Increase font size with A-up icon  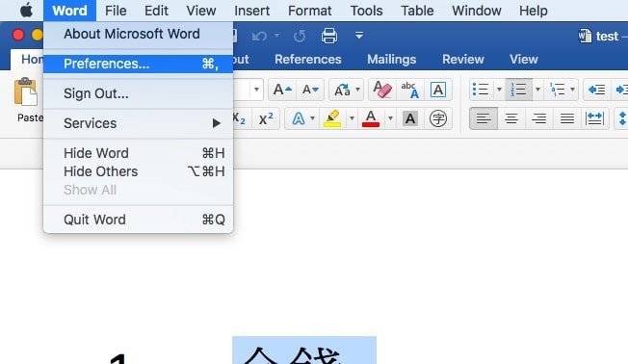(282, 90)
